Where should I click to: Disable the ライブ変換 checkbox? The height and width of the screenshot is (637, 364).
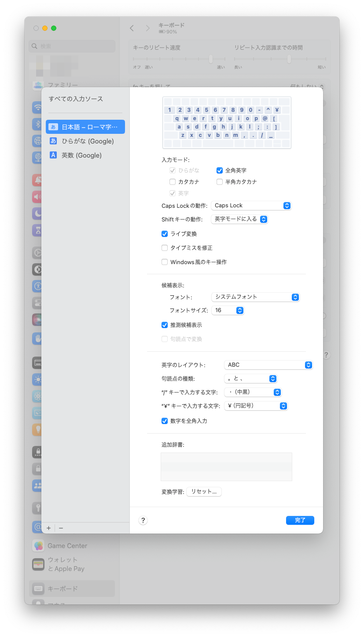[x=165, y=234]
